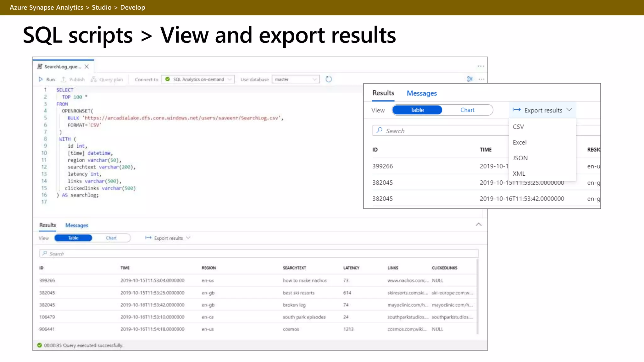Sort by SEARCHTEXT column header

click(294, 268)
